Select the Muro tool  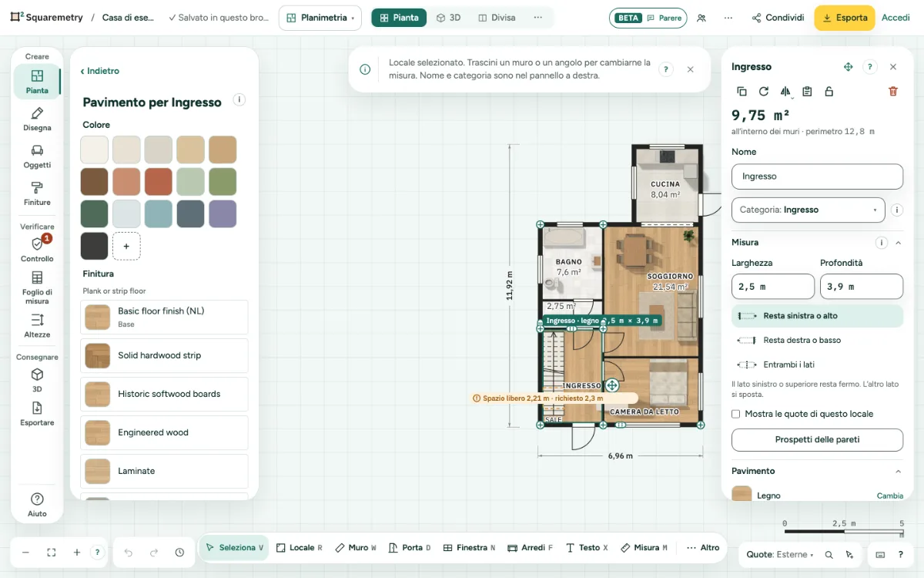coord(356,548)
